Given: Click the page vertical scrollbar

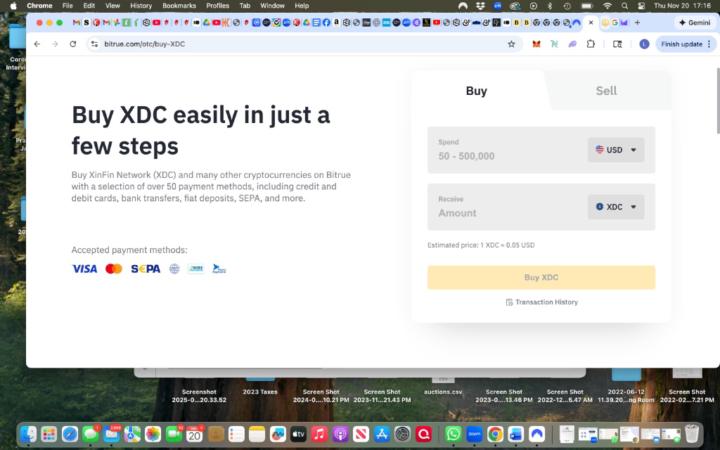Looking at the screenshot, I should pos(717,101).
